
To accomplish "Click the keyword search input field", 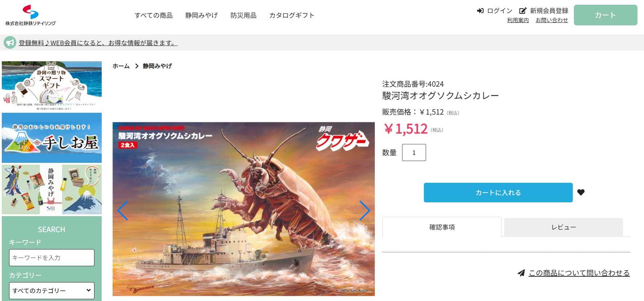I will coord(52,257).
